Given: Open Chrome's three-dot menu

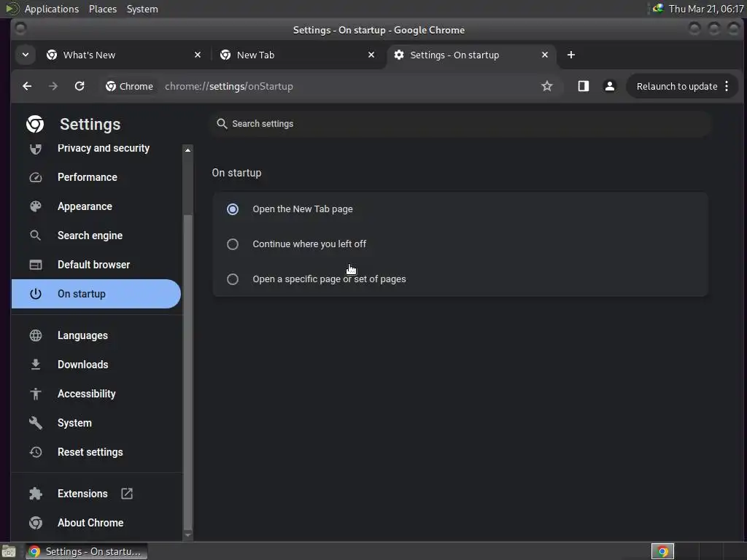Looking at the screenshot, I should tap(727, 86).
